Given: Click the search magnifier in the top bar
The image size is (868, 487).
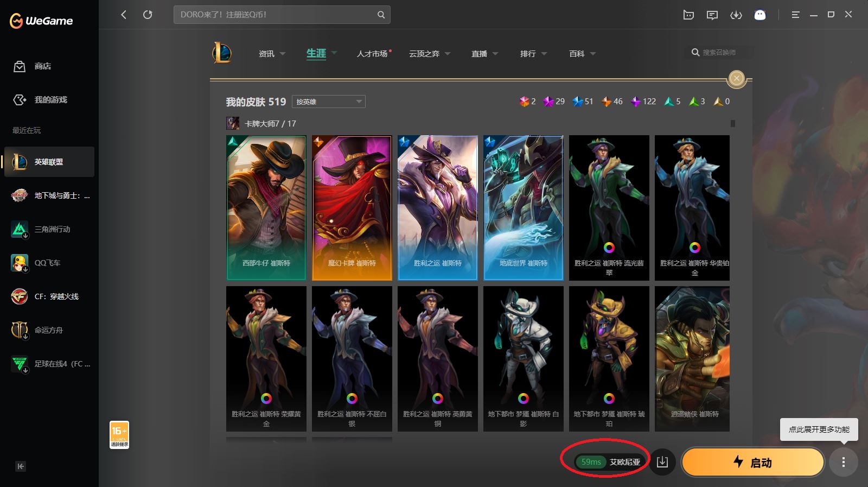Looking at the screenshot, I should [x=381, y=15].
